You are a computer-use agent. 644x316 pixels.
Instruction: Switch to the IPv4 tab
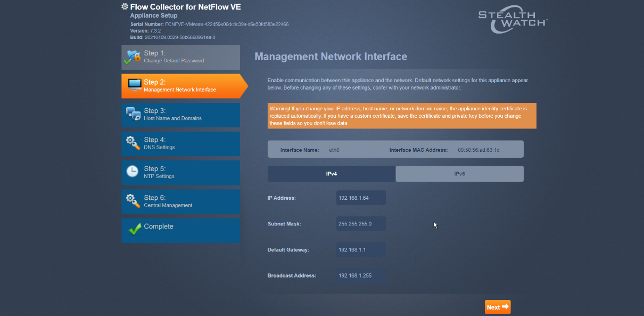pos(332,174)
